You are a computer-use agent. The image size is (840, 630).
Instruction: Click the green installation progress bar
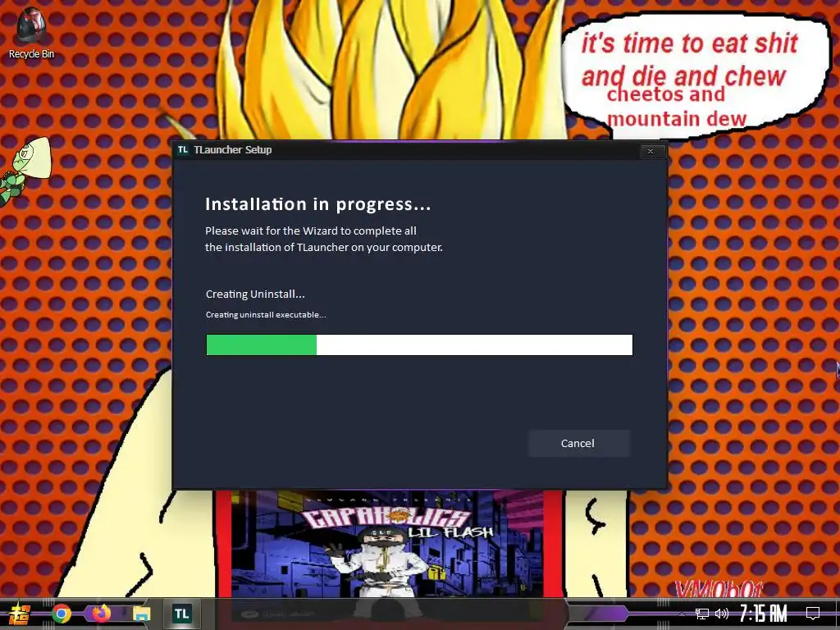point(419,345)
